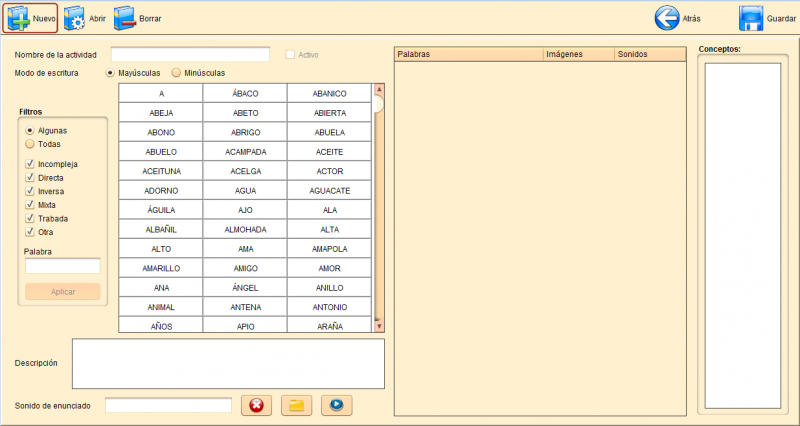The height and width of the screenshot is (426, 800).
Task: Clear the statement sound with the red X button
Action: click(256, 406)
